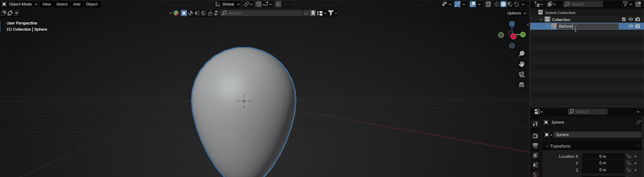Screen dimensions: 644x177
Task: Uncheck the Collection exclude checkbox
Action: (624, 19)
